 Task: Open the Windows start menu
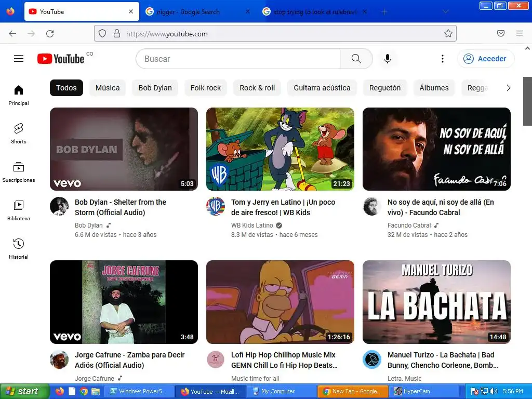24,391
